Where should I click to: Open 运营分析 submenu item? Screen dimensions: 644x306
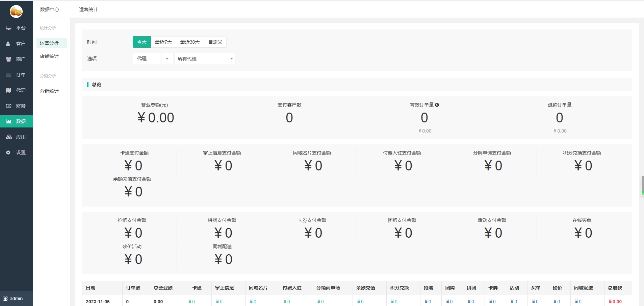coord(52,43)
